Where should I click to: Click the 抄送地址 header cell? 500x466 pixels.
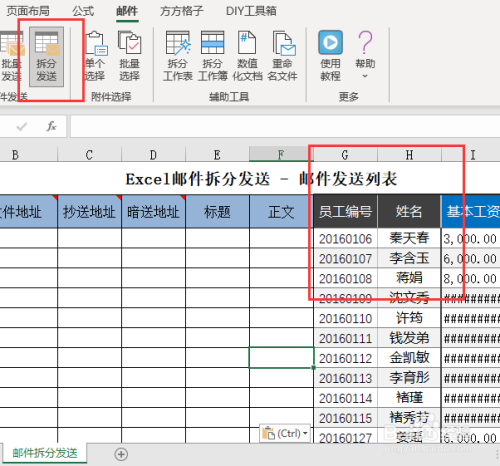click(x=89, y=212)
